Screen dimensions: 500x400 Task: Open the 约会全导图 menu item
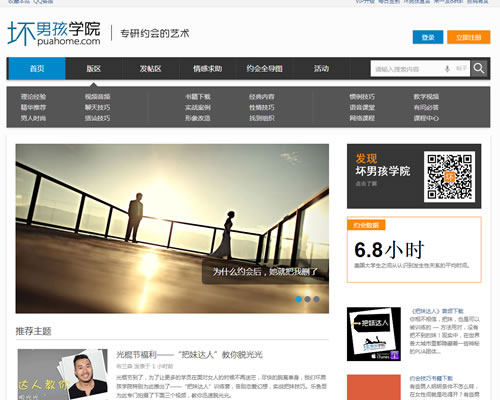[x=265, y=69]
